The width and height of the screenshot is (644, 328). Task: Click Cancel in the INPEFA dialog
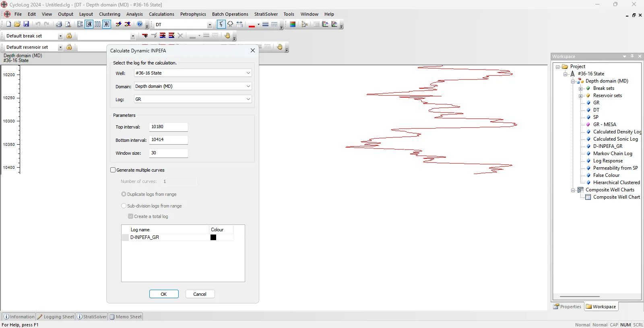point(200,294)
